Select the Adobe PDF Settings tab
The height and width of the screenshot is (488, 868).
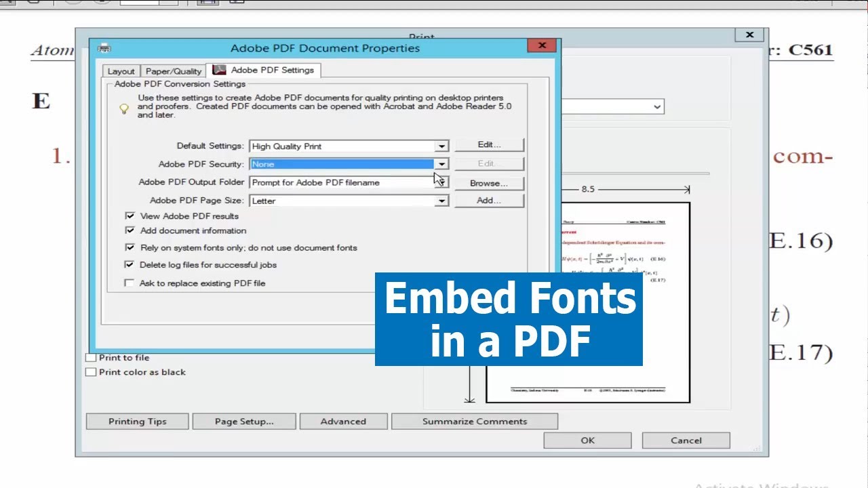click(x=263, y=70)
